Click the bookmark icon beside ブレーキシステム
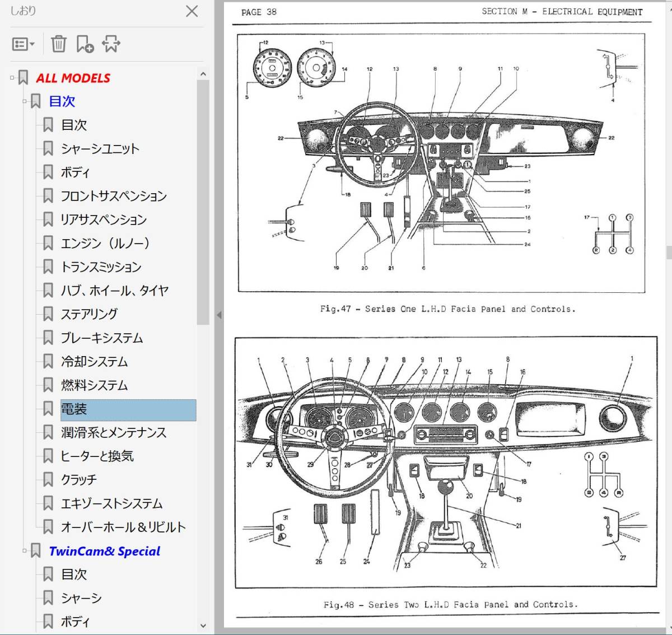The height and width of the screenshot is (635, 672). (48, 338)
